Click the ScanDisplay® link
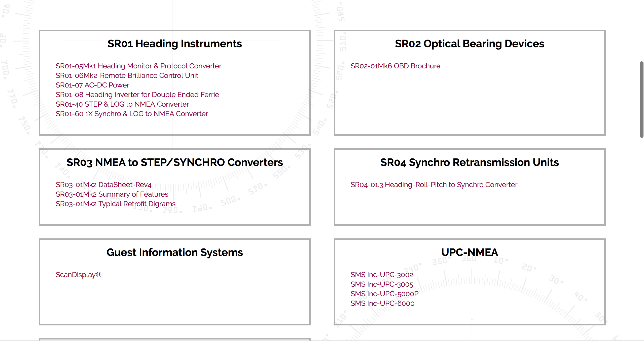The height and width of the screenshot is (341, 644). [78, 275]
